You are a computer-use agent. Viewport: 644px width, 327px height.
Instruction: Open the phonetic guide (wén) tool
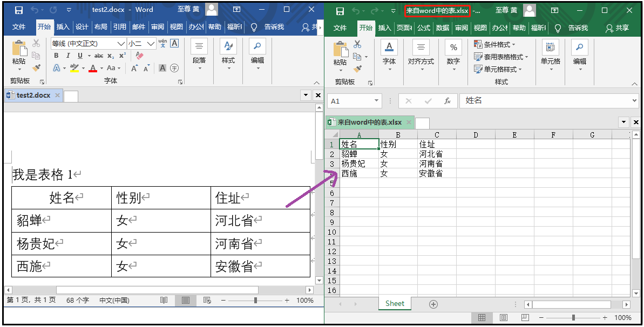click(162, 43)
